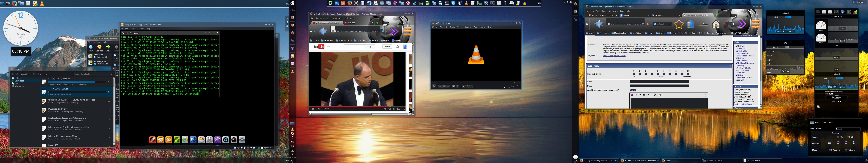868x163 pixels.
Task: Open YouTube player settings gear
Action: pos(394,109)
